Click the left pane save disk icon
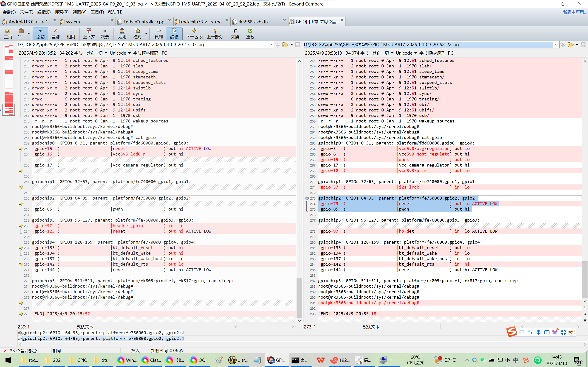This screenshot has height=367, width=588. [297, 45]
